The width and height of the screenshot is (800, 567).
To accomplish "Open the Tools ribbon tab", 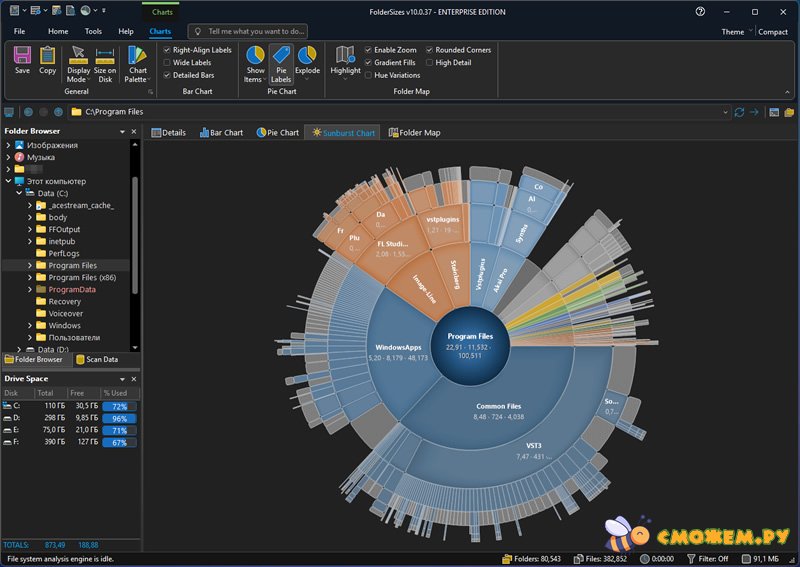I will pyautogui.click(x=93, y=31).
